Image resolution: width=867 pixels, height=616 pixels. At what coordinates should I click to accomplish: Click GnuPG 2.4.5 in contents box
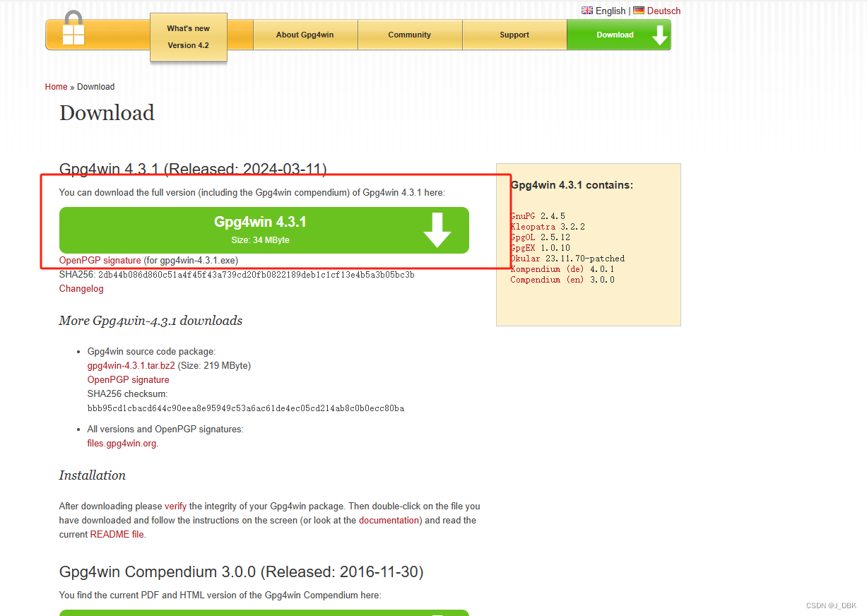click(538, 216)
